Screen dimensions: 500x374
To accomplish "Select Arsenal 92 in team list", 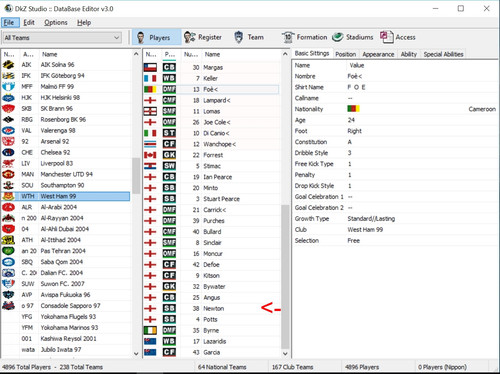I will tap(66, 141).
